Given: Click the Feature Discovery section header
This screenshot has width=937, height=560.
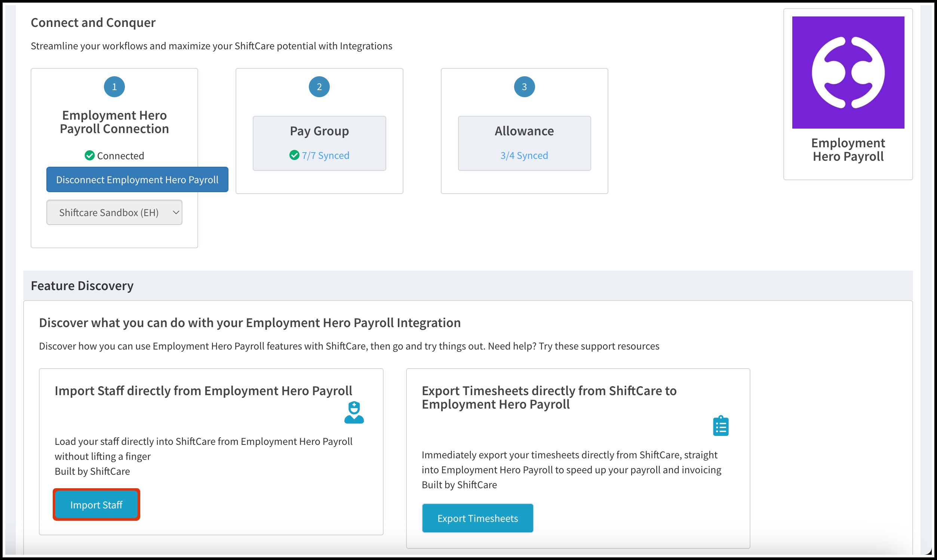Looking at the screenshot, I should click(x=468, y=286).
